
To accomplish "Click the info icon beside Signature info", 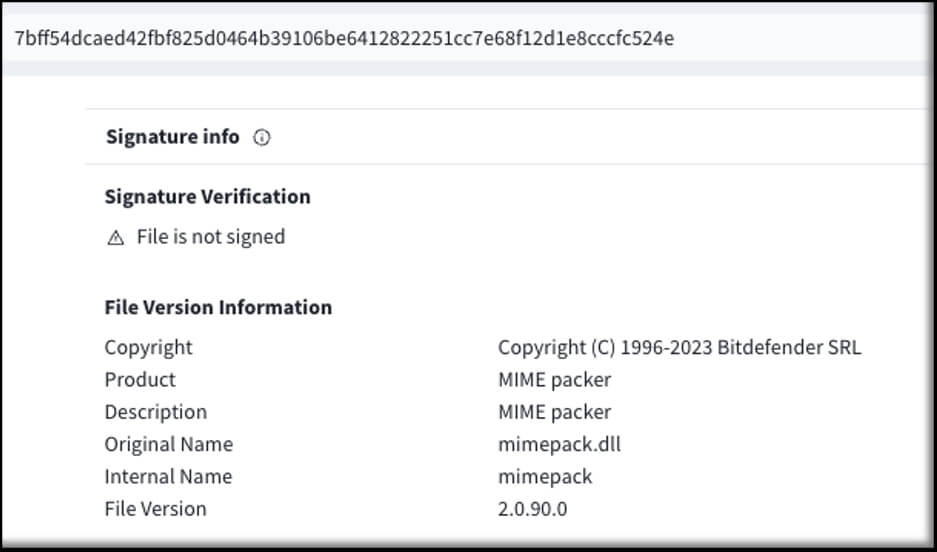I will (x=262, y=138).
